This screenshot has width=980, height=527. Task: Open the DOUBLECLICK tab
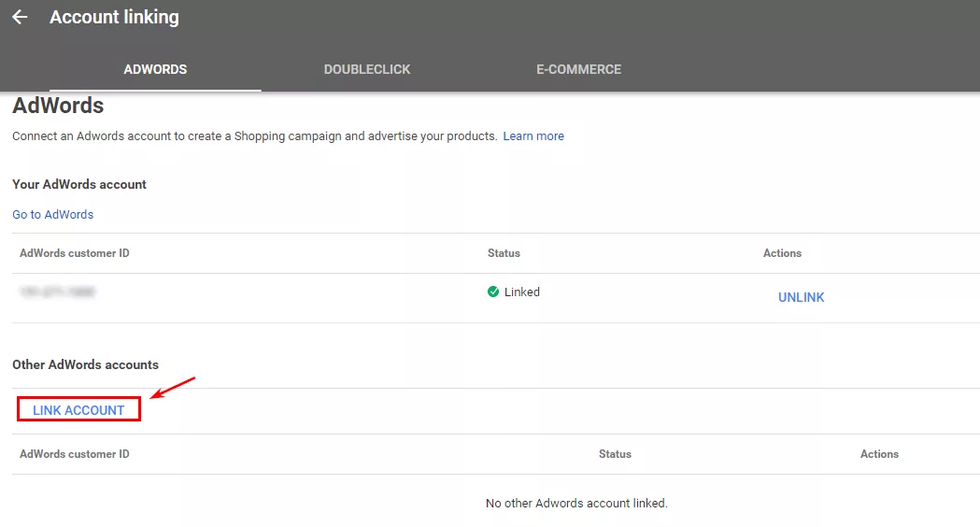point(367,69)
